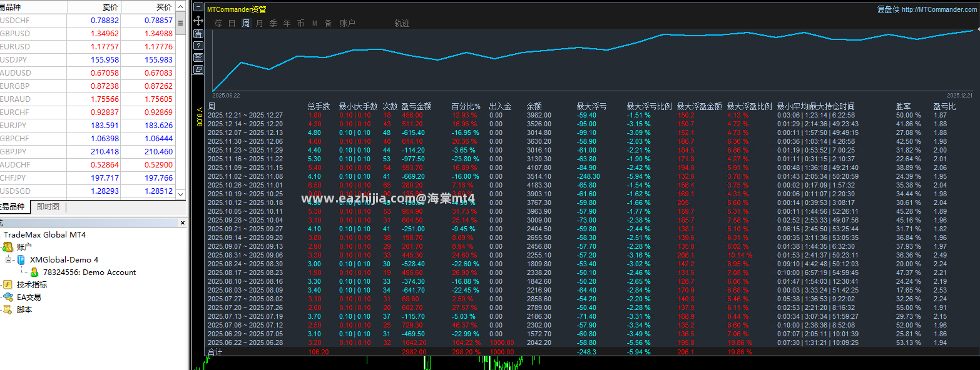This screenshot has width=980, height=370.
Task: Open the 账户 tab in MTCommander
Action: 347,23
